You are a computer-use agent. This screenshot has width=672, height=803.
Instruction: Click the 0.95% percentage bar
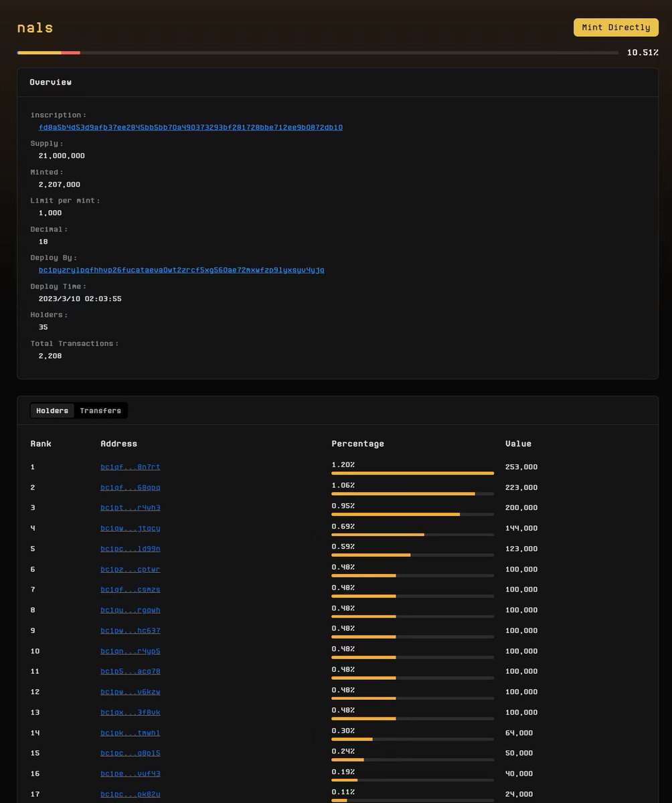[x=412, y=514]
